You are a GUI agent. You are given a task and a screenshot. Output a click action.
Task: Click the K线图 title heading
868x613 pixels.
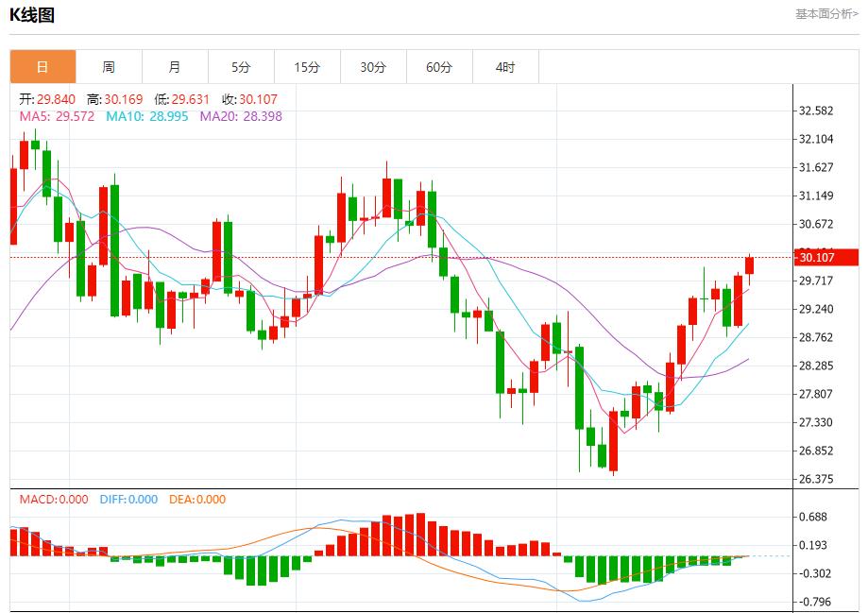coord(32,15)
